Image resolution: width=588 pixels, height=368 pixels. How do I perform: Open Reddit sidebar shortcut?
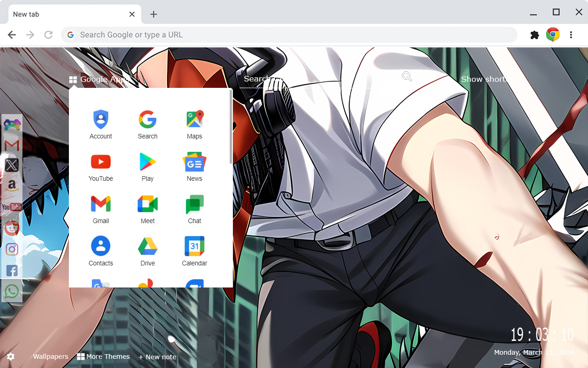(x=12, y=228)
